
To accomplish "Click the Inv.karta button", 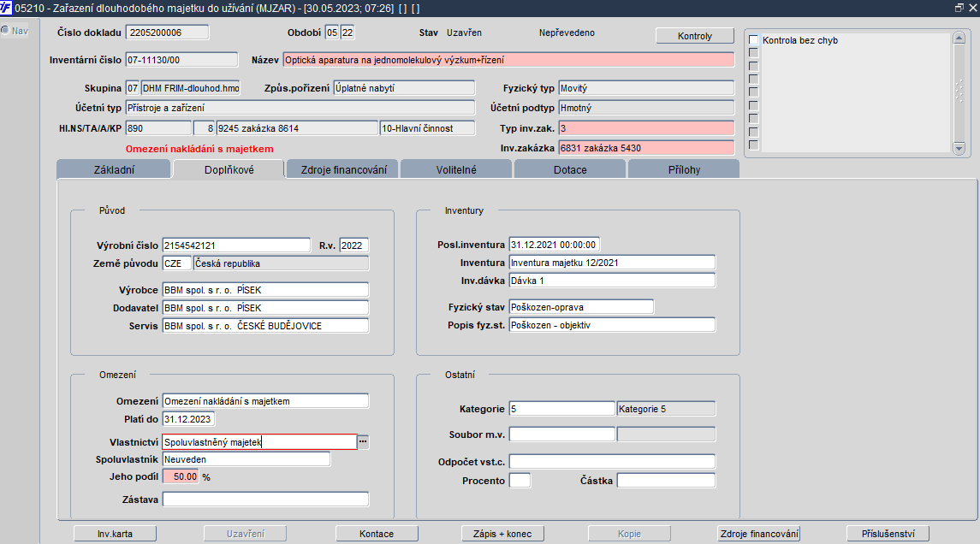I will [x=115, y=534].
